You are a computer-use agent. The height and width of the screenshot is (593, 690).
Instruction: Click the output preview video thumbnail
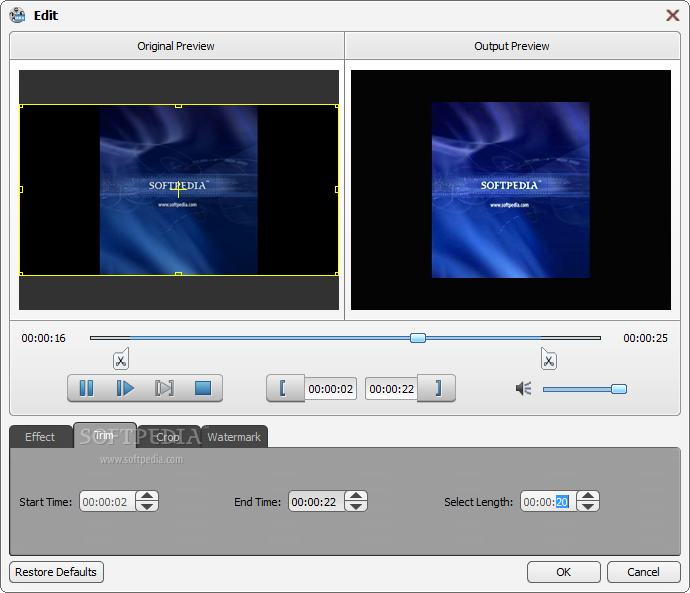coord(510,190)
